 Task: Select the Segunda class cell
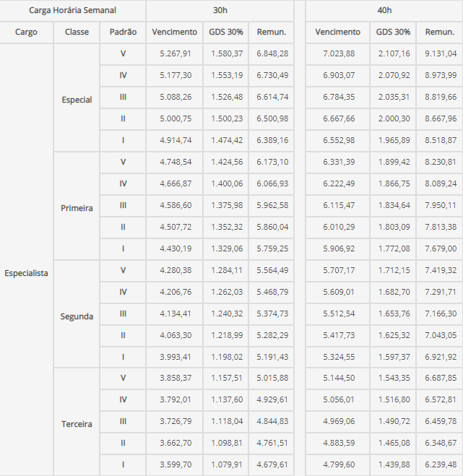pyautogui.click(x=77, y=316)
